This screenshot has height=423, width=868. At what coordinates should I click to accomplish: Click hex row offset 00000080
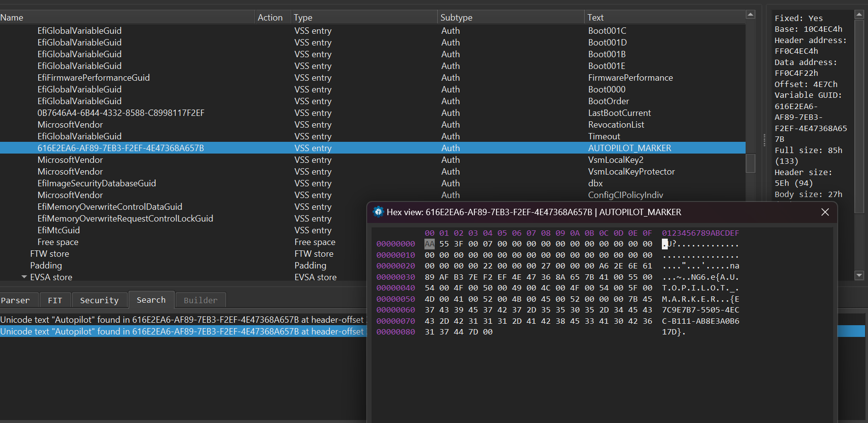(x=396, y=332)
